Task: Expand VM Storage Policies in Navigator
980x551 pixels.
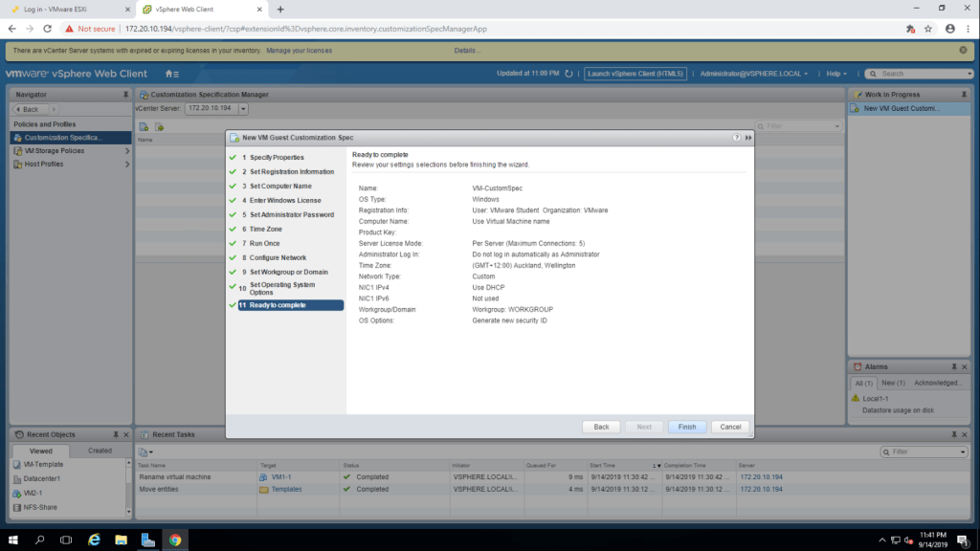Action: click(127, 151)
